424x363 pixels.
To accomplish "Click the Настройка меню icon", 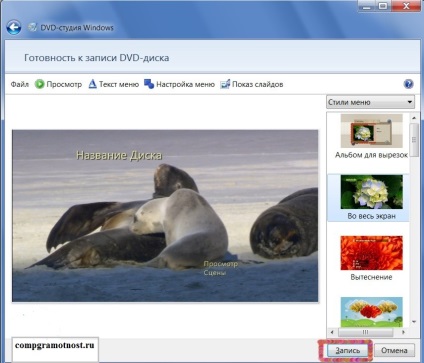I will point(149,84).
